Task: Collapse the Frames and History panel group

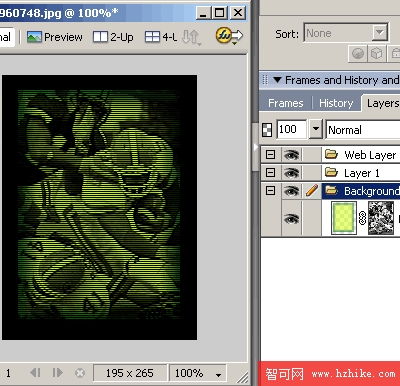Action: pos(277,80)
